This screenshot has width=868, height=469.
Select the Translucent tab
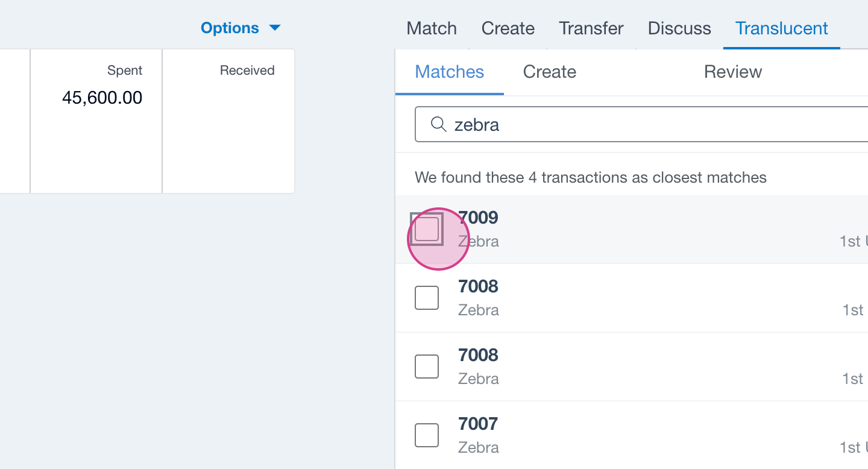(x=782, y=28)
